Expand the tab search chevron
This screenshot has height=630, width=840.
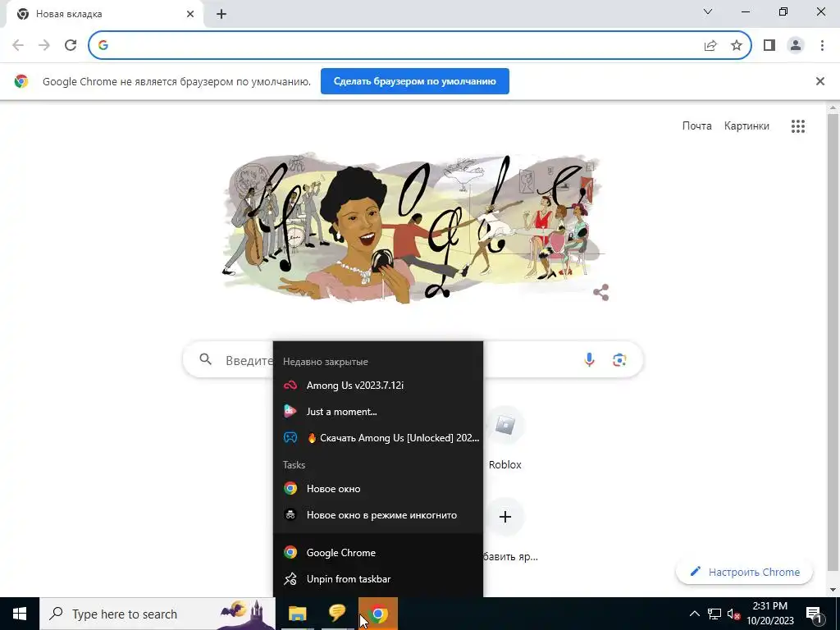tap(708, 11)
